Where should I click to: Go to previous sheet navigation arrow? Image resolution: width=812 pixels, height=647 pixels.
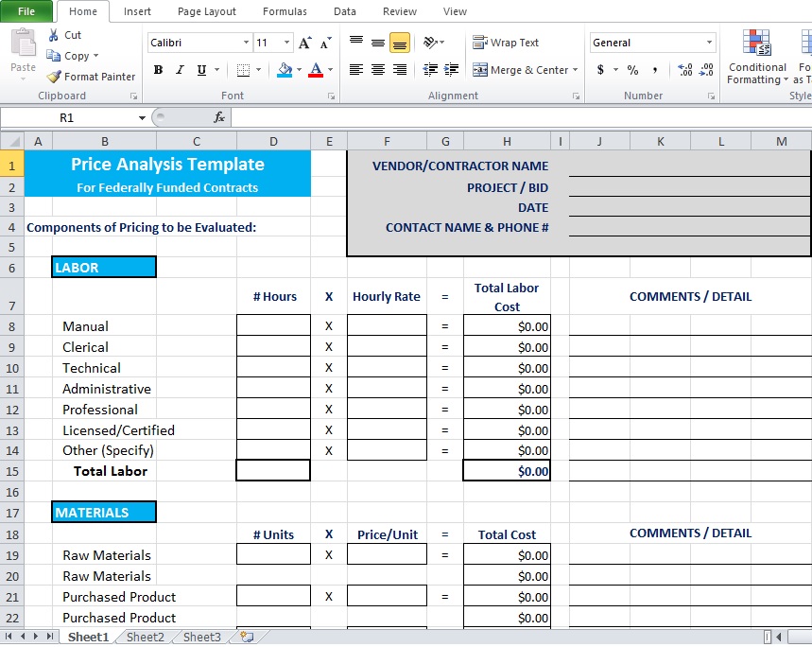(23, 637)
